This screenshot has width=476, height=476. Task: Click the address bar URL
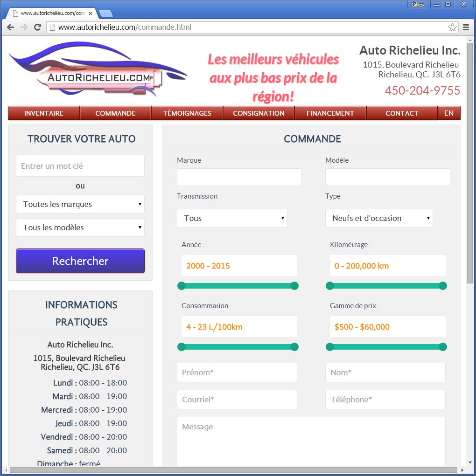[x=125, y=28]
